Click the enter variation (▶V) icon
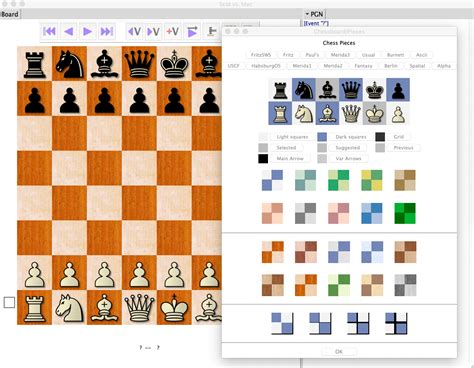Image resolution: width=474 pixels, height=368 pixels. (154, 32)
